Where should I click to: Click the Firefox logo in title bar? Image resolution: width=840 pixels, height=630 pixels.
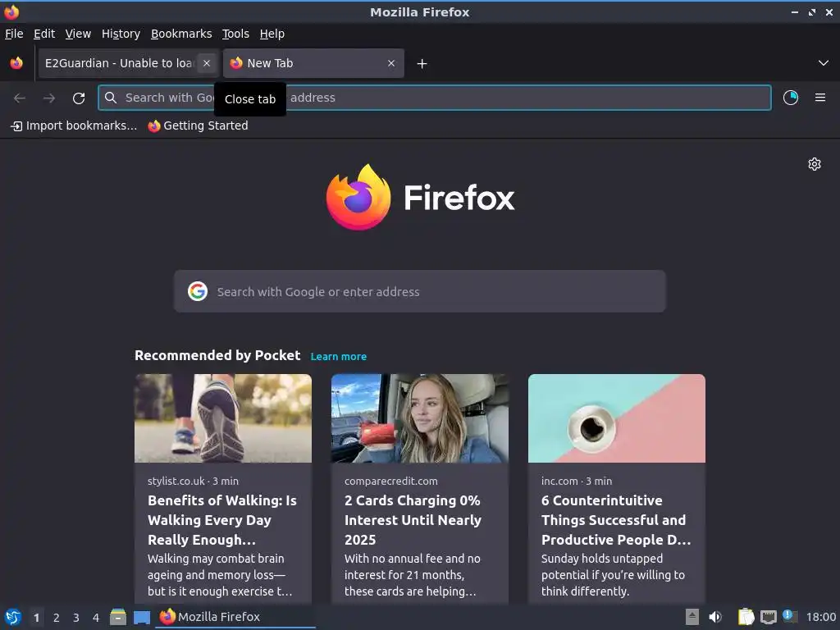coord(11,11)
